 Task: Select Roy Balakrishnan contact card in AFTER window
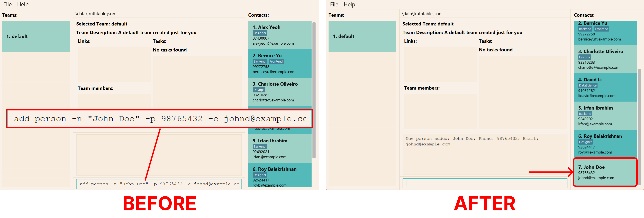point(605,144)
